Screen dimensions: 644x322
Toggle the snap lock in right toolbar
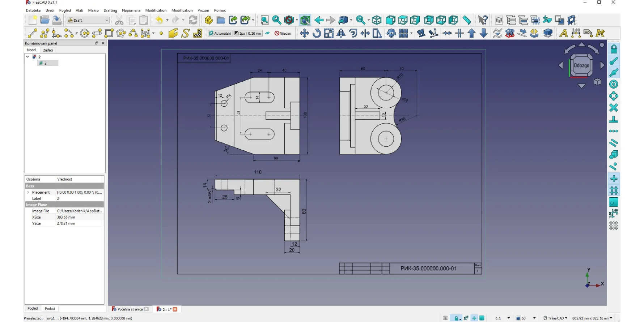[x=614, y=49]
